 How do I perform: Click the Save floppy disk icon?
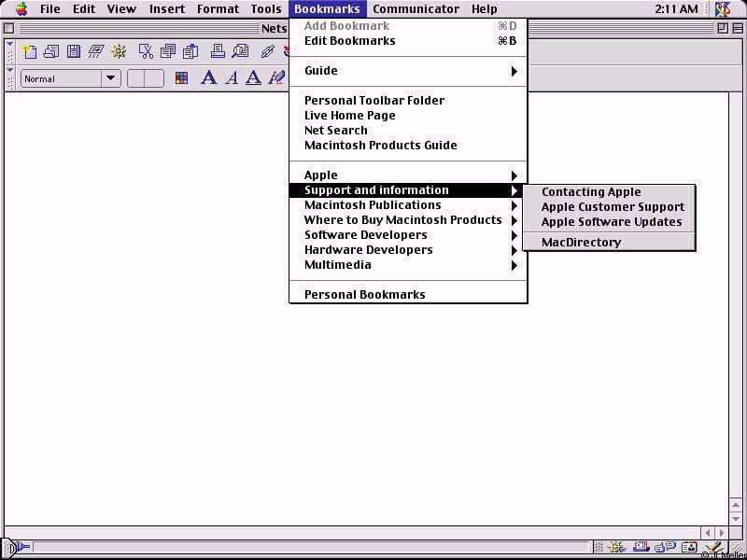click(74, 51)
